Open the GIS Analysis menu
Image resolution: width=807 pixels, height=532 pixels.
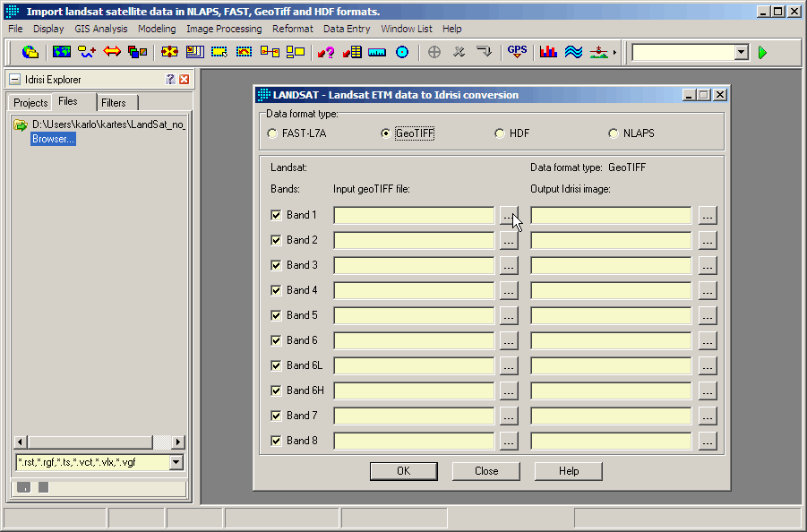pyautogui.click(x=101, y=29)
